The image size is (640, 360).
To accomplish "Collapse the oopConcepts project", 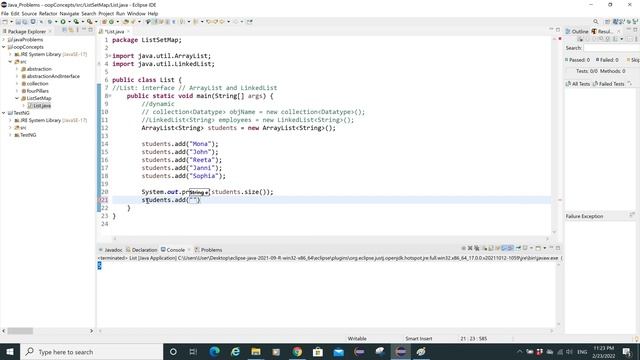I will (x=4, y=47).
